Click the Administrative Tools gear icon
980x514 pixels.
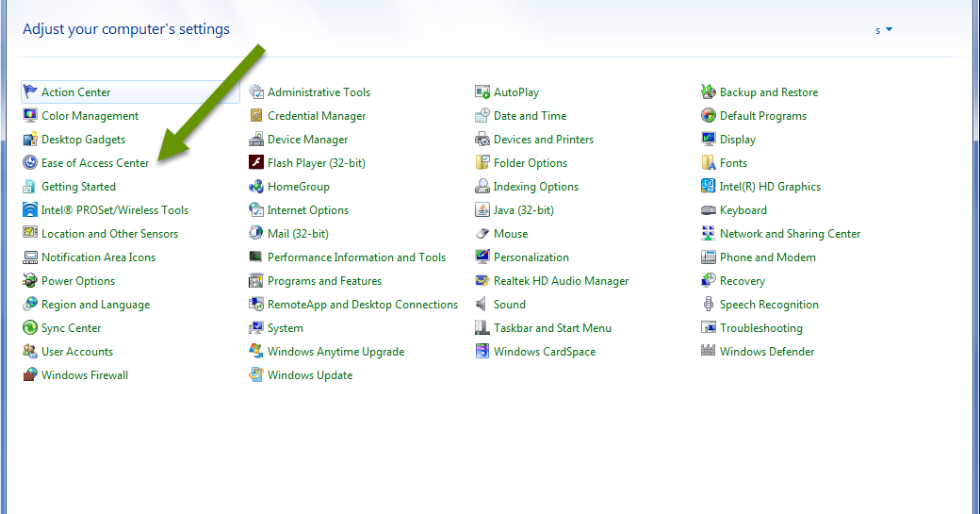[x=256, y=91]
